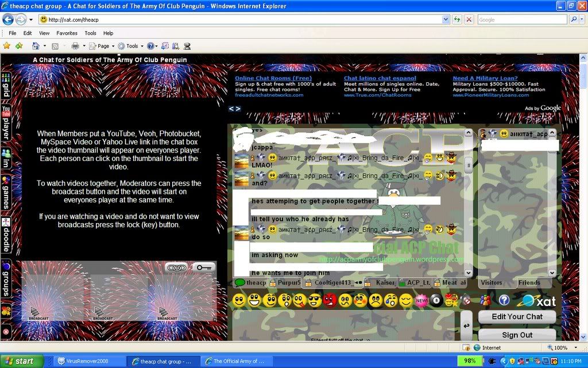Image resolution: width=588 pixels, height=368 pixels.
Task: Insert the surprised open-mouth emoticon
Action: pos(285,300)
